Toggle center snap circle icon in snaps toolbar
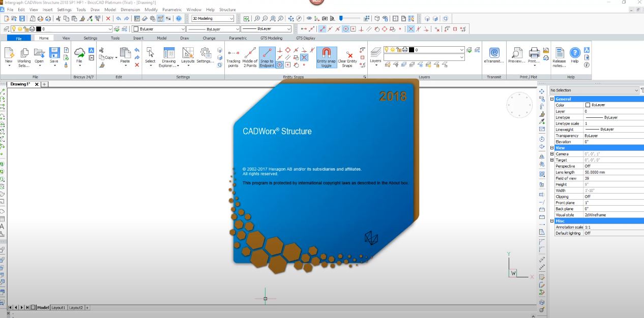Image resolution: width=644 pixels, height=318 pixels. 346,29
